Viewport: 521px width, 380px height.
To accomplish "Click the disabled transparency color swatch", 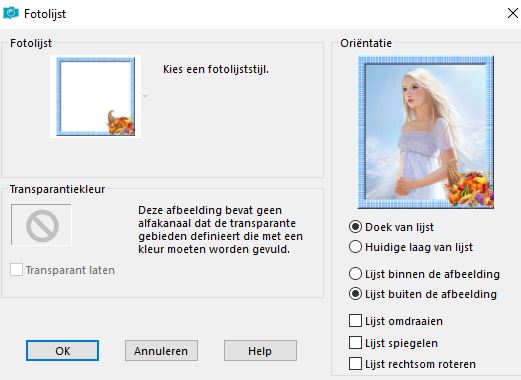I will pyautogui.click(x=41, y=225).
